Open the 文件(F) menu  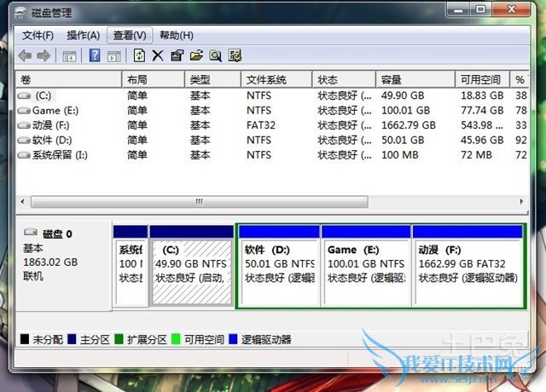38,36
